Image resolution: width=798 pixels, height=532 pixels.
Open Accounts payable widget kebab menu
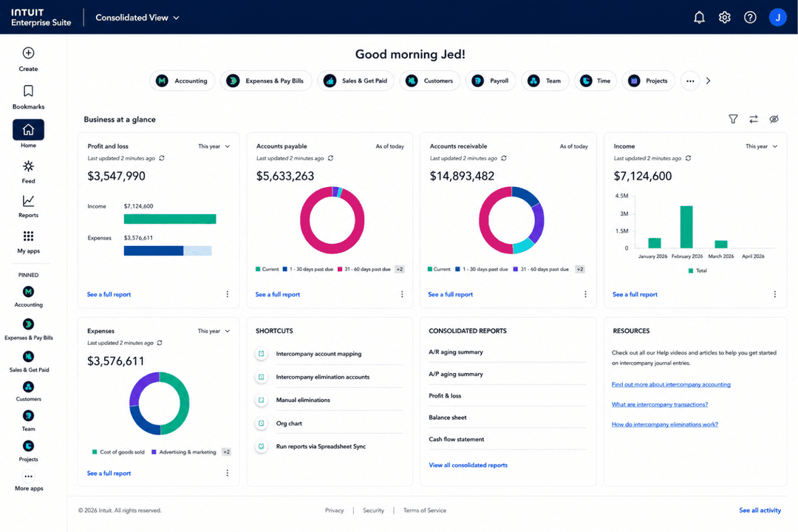(x=402, y=294)
